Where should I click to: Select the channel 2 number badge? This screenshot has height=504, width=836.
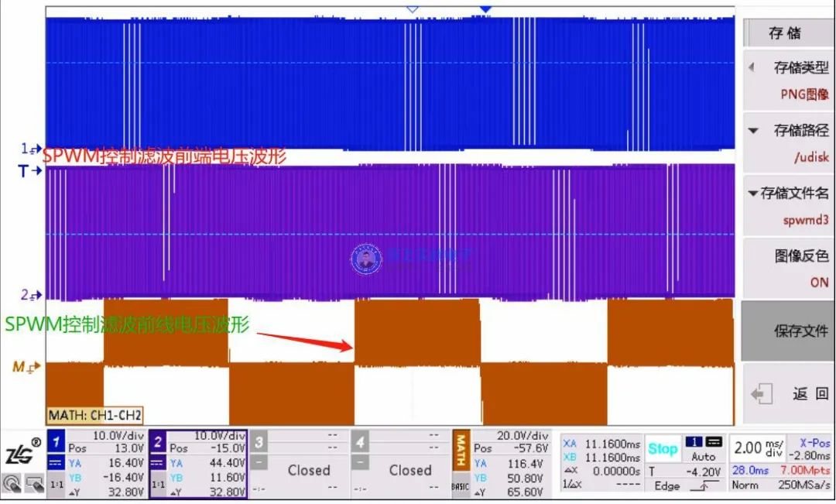[x=158, y=441]
